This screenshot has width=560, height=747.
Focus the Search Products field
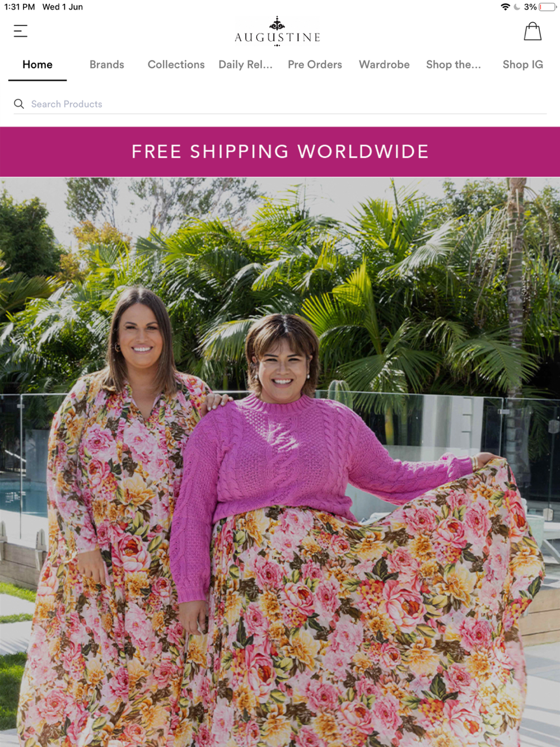(280, 104)
